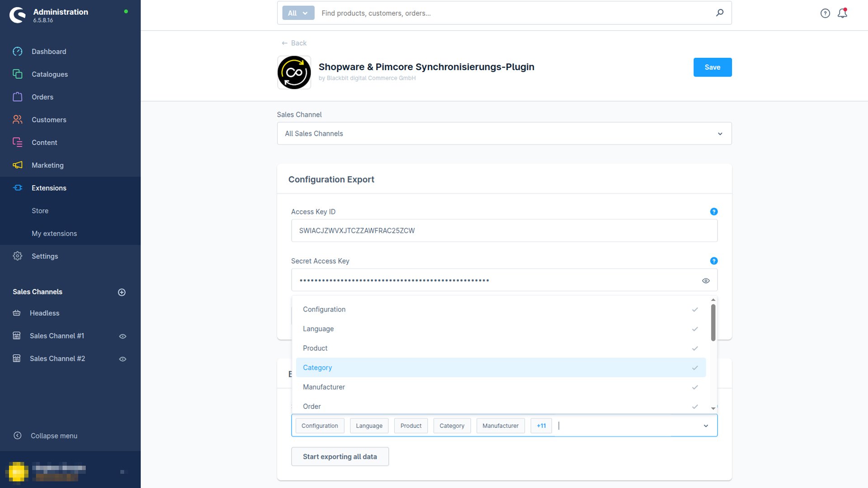
Task: Open the Settings gear in sidebar
Action: [x=17, y=256]
